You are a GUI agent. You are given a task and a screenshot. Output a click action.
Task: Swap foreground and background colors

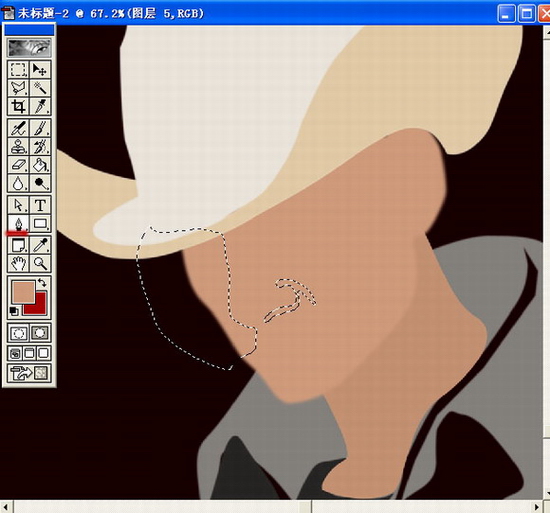point(43,282)
